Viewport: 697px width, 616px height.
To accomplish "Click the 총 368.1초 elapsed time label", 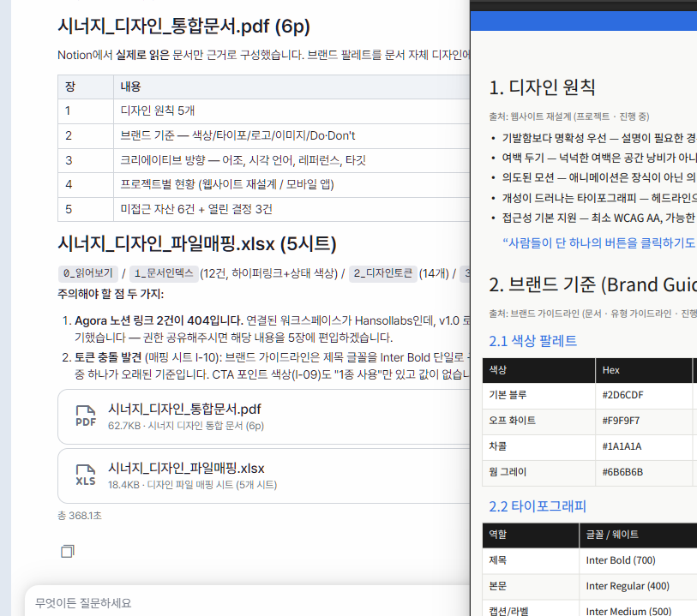I will point(80,515).
